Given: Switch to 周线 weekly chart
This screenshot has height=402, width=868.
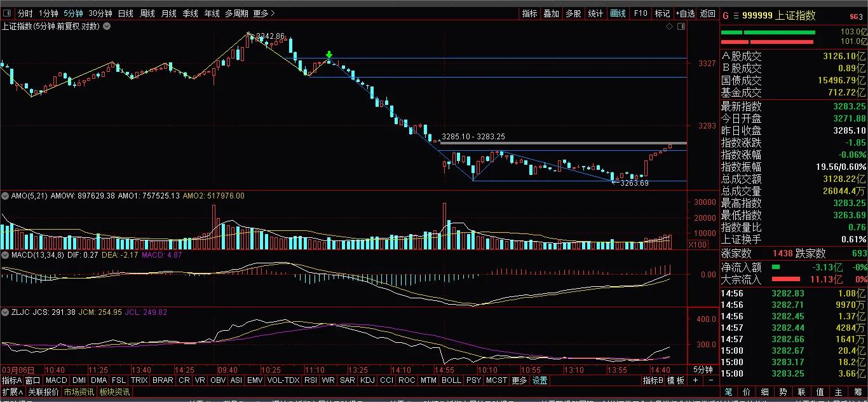Looking at the screenshot, I should tap(147, 13).
